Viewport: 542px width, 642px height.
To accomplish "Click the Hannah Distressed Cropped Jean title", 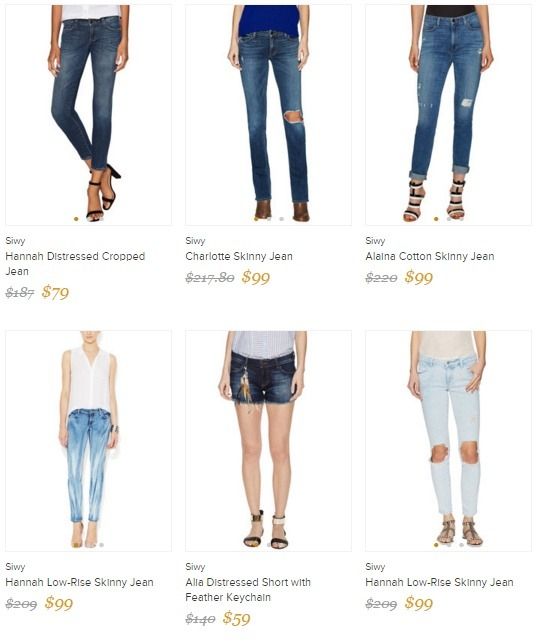I will click(75, 264).
